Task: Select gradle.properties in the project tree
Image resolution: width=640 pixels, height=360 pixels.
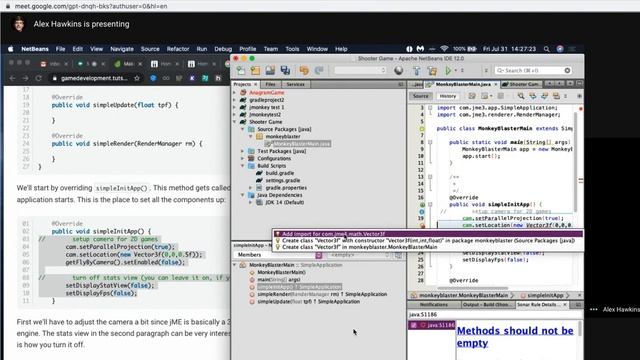Action: click(x=286, y=188)
